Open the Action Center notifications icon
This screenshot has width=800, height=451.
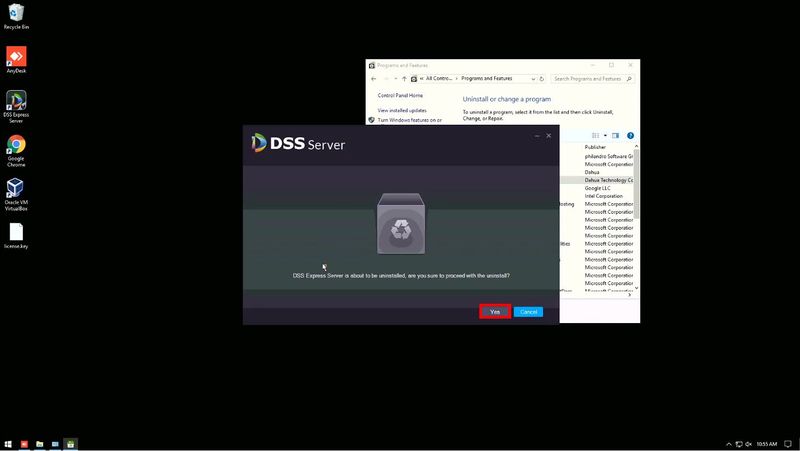788,444
